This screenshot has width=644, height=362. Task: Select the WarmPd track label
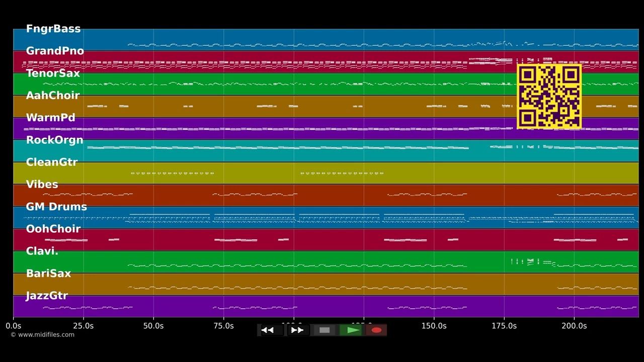point(50,118)
